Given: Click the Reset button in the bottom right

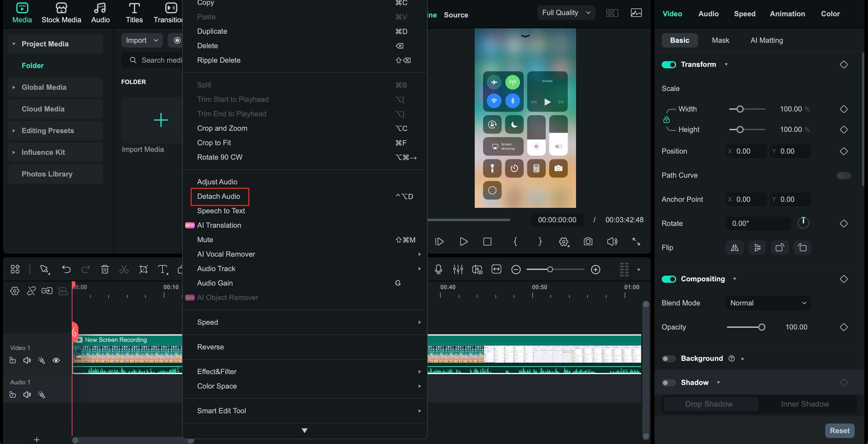Looking at the screenshot, I should click(840, 430).
